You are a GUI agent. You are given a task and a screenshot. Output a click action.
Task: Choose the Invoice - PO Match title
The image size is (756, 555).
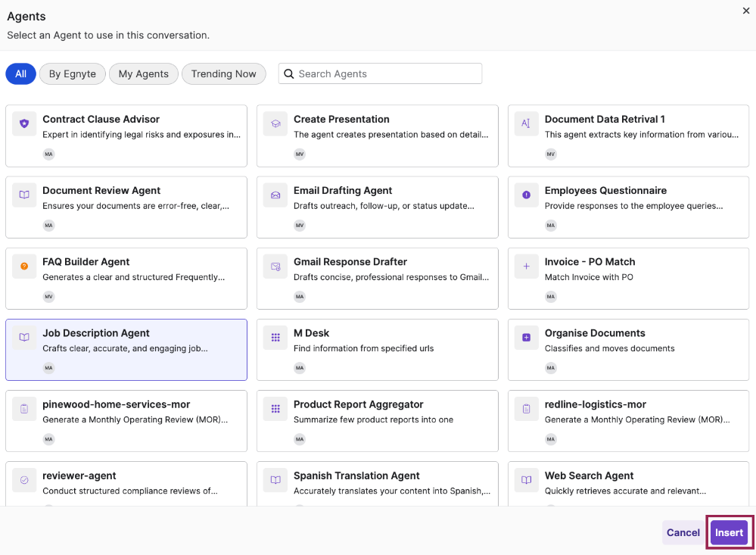point(590,261)
